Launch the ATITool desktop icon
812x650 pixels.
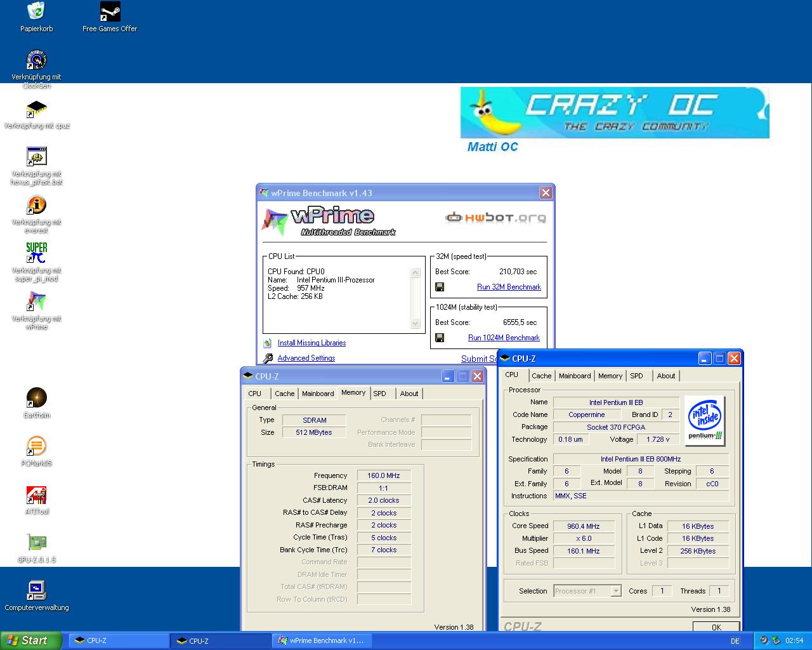36,494
